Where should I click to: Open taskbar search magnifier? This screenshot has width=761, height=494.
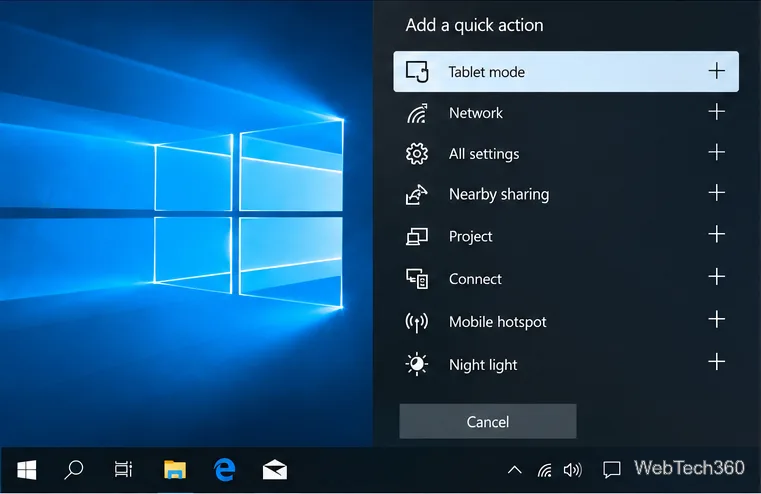point(74,470)
